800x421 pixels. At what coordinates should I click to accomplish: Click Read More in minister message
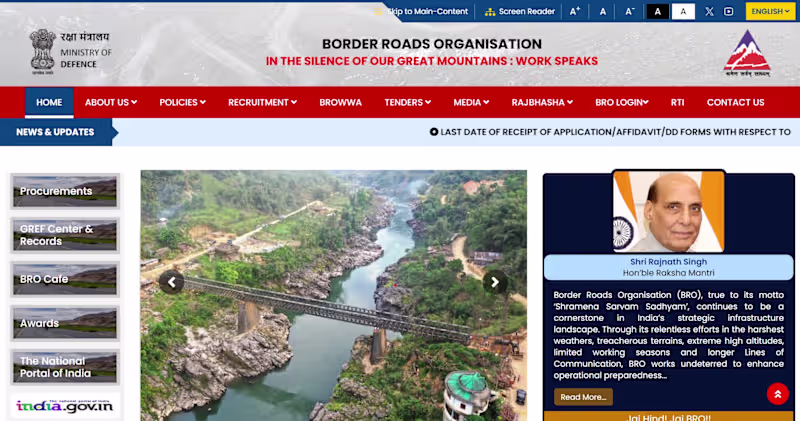583,397
